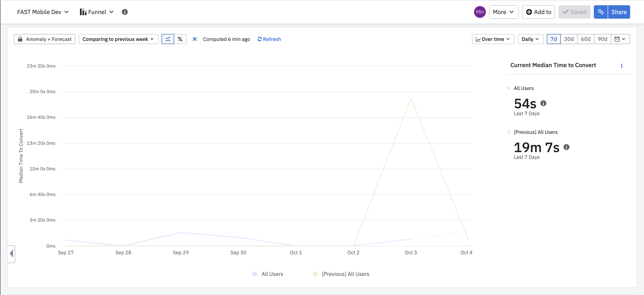This screenshot has width=644, height=295.
Task: Toggle the absolute trend line view
Action: [168, 39]
